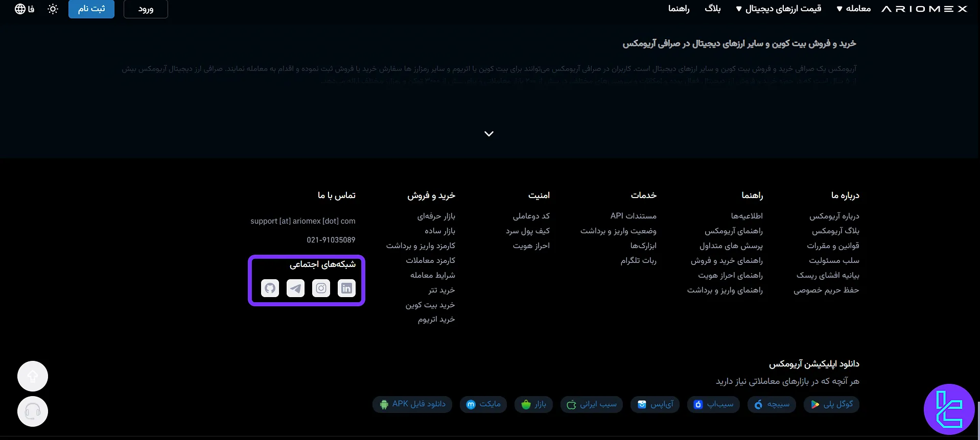Expand the قیمت ارزهای دیجیتال dropdown
The height and width of the screenshot is (440, 980).
pos(778,9)
